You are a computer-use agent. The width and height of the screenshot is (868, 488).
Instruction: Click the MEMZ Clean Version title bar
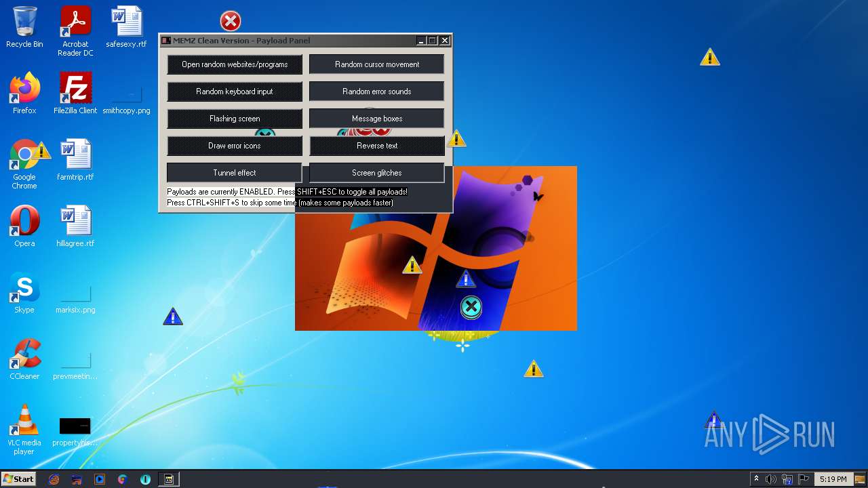click(288, 41)
